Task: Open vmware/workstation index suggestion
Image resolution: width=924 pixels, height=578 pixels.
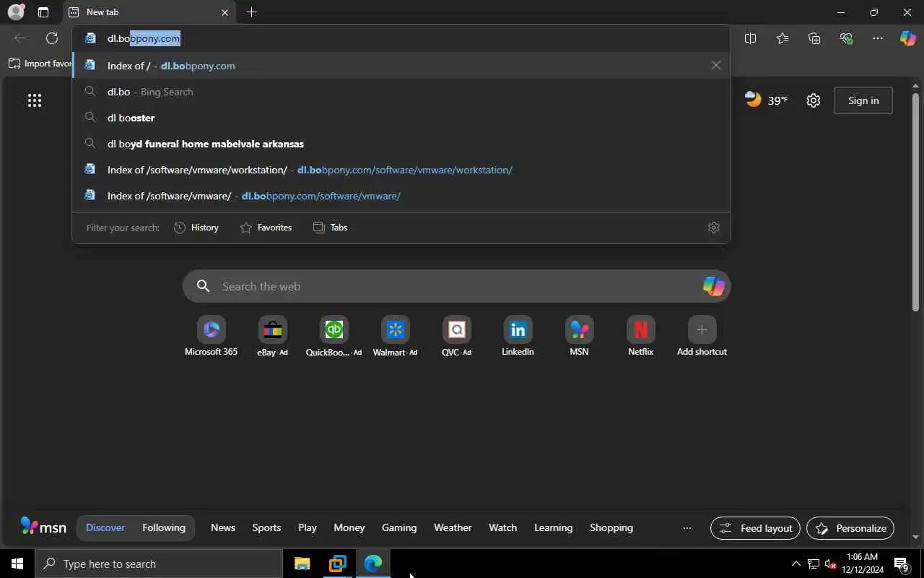Action: click(x=401, y=170)
